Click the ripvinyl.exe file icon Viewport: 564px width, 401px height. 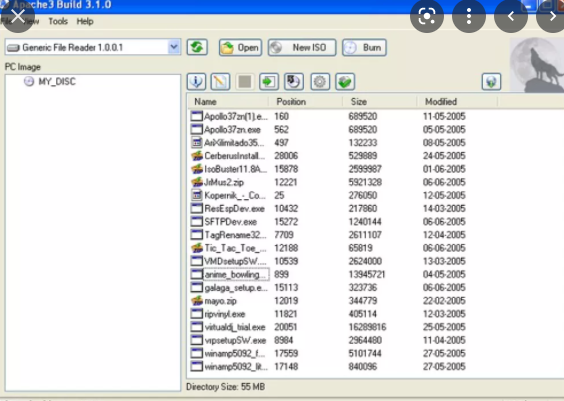tap(196, 314)
